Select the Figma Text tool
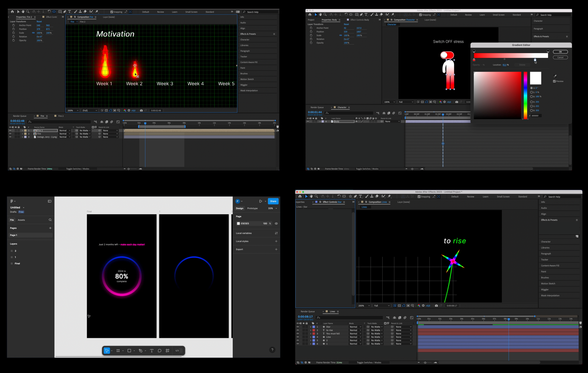588x373 pixels. pyautogui.click(x=152, y=351)
